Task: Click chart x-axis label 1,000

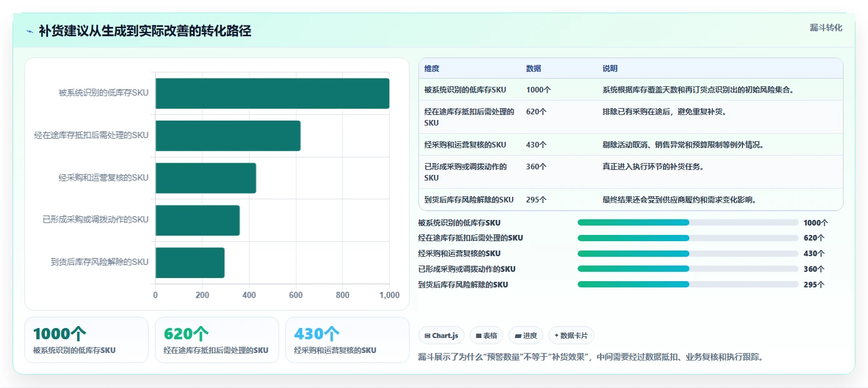Action: click(x=389, y=296)
